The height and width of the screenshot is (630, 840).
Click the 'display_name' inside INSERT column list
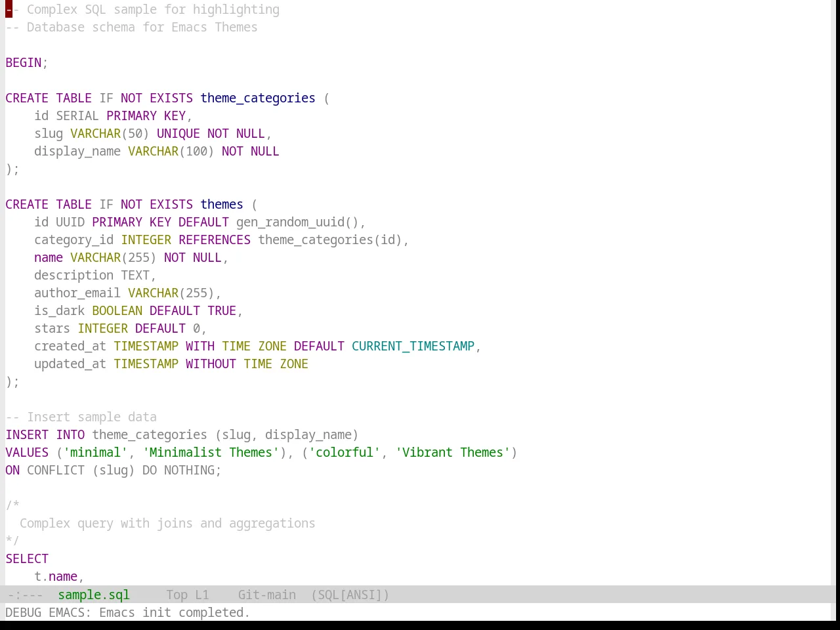coord(308,434)
